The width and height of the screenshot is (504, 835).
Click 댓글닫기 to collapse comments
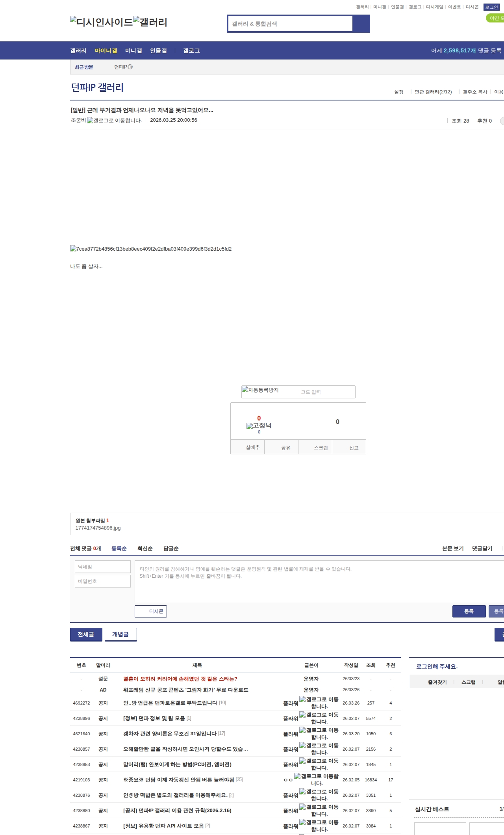(x=482, y=549)
